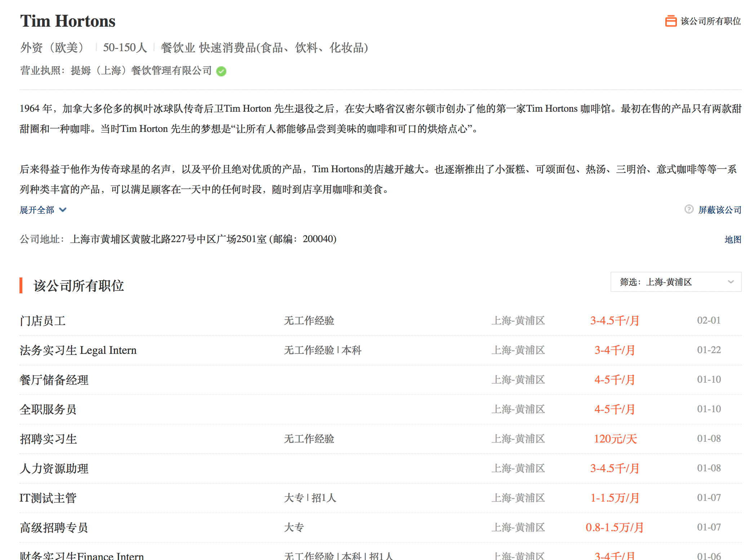Open the 地图 map link
Screen dimensions: 754x560
tap(733, 239)
